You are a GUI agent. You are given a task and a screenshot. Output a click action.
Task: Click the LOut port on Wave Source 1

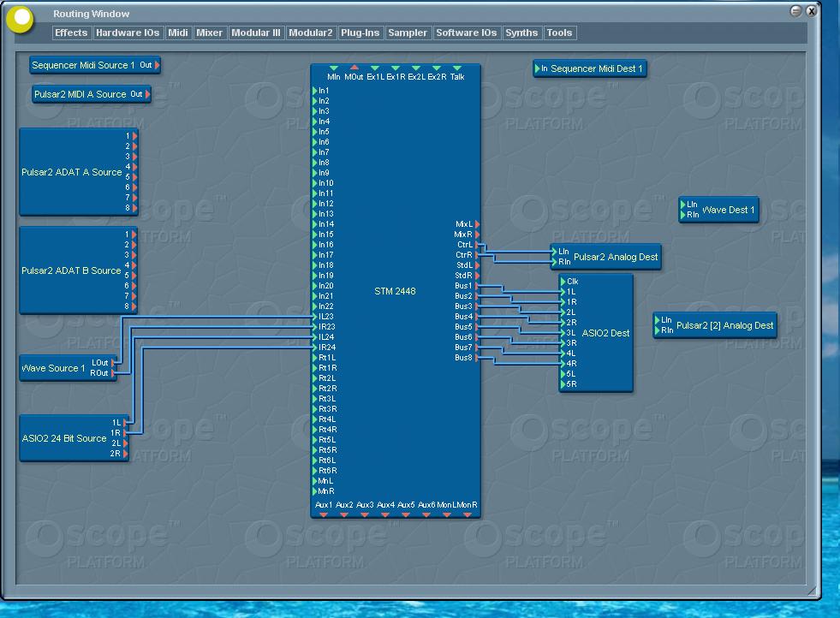pyautogui.click(x=113, y=363)
